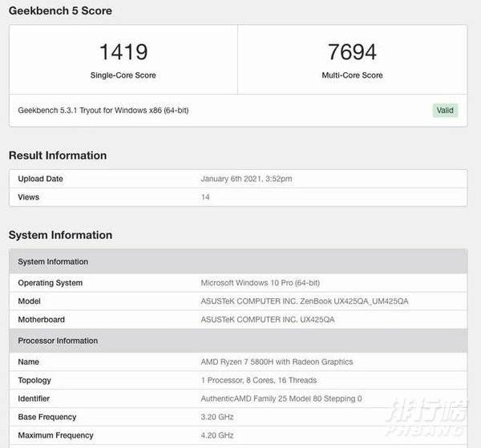Viewport: 481px width, 448px height.
Task: Select the 4.20 GHz maximum frequency
Action: click(217, 435)
